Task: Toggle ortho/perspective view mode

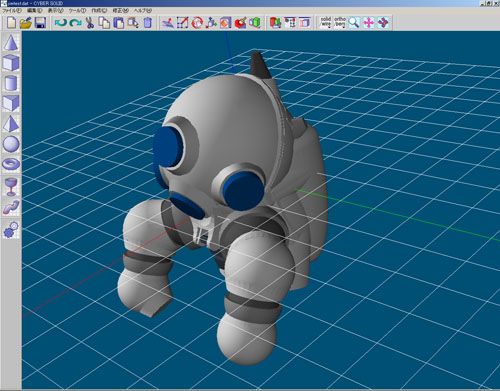Action: [x=340, y=22]
